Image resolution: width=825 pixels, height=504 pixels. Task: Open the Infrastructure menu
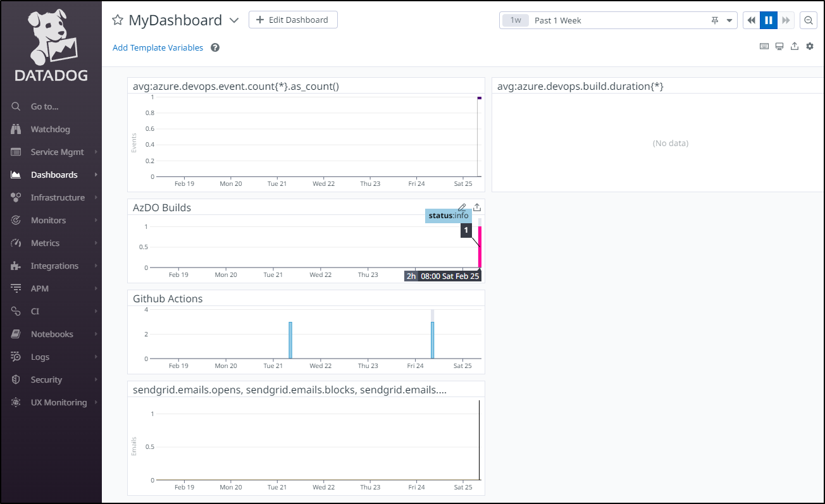pyautogui.click(x=51, y=197)
